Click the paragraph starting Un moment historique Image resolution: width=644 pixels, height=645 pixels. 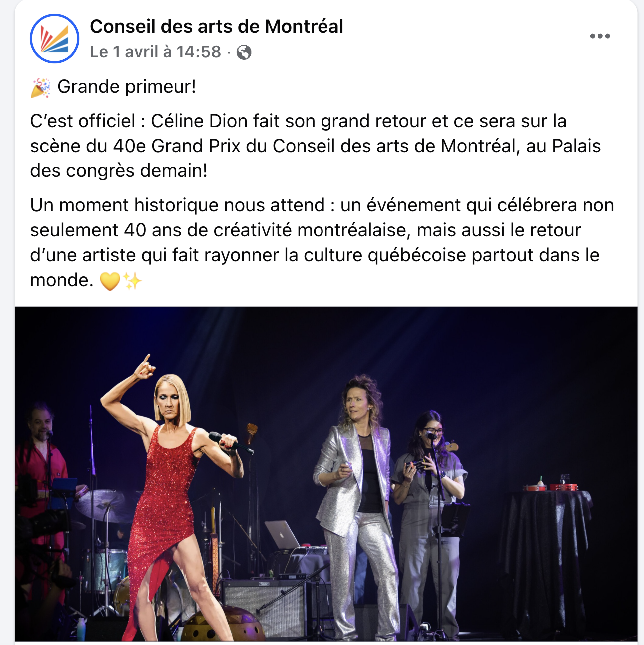pyautogui.click(x=322, y=242)
